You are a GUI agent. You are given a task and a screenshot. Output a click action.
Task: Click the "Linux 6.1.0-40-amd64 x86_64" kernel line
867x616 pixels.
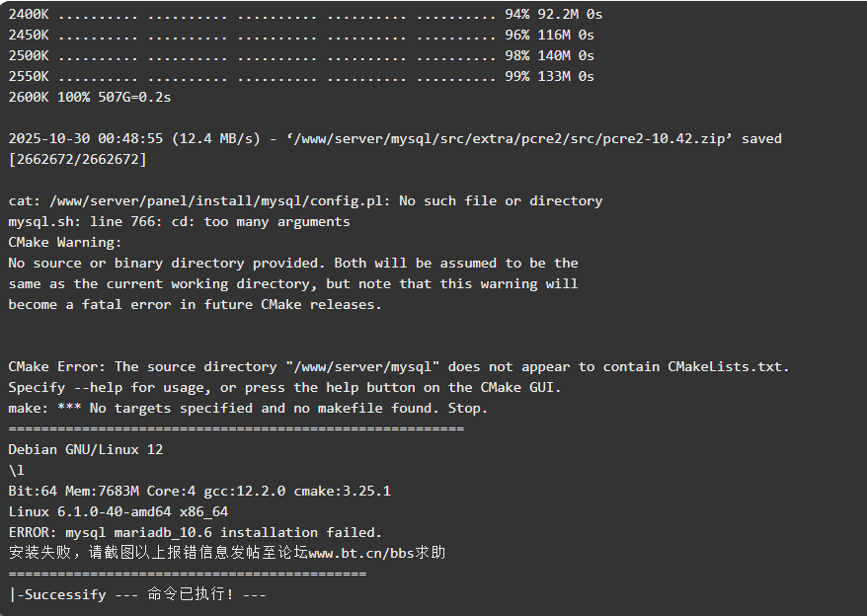118,511
